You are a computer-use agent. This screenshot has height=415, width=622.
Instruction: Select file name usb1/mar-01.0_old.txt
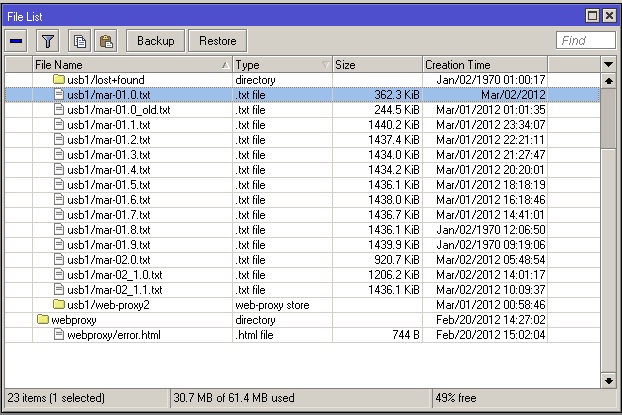tap(119, 110)
